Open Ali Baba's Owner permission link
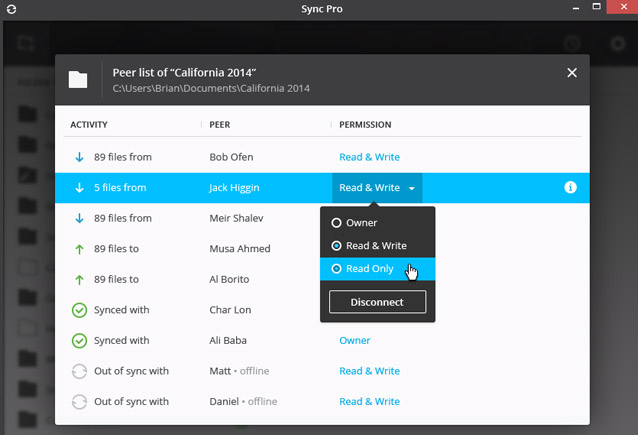 (x=354, y=341)
